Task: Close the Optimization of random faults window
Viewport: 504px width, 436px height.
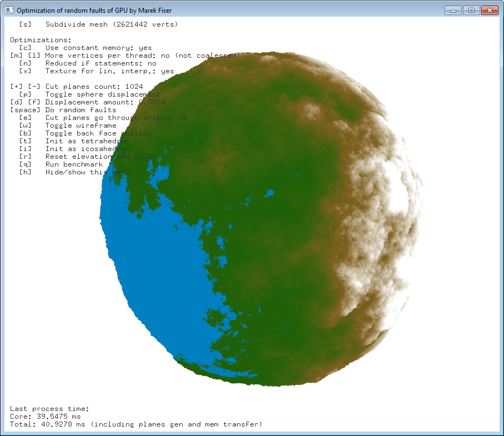Action: pos(489,10)
